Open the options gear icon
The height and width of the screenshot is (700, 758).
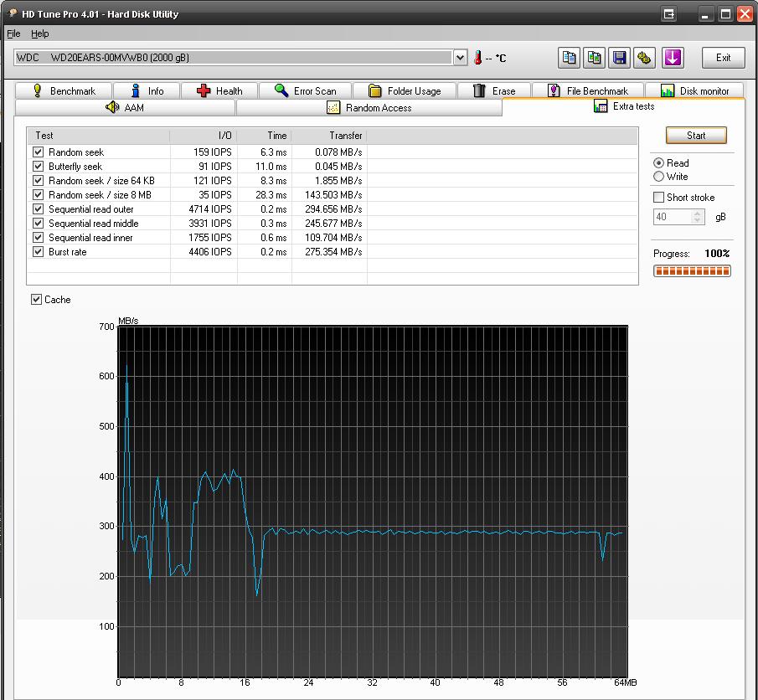coord(644,58)
